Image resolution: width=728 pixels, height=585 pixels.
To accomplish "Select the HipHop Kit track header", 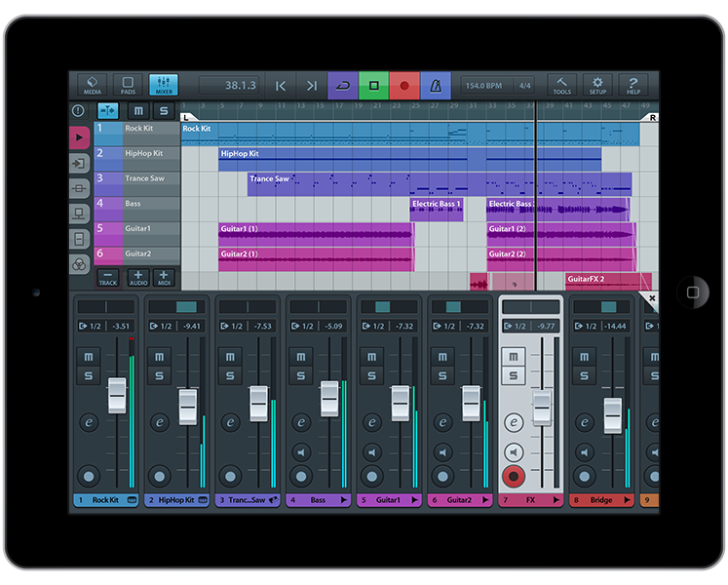I will [137, 159].
